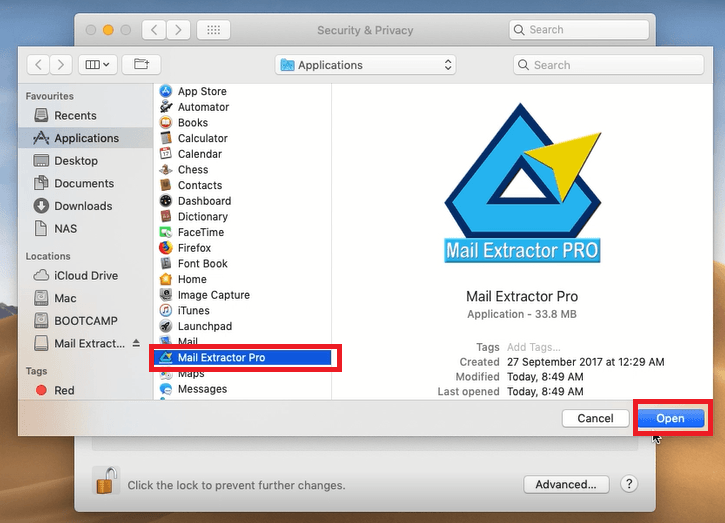Screen dimensions: 725x523
Task: Open Applications in the sidebar
Action: (x=86, y=138)
